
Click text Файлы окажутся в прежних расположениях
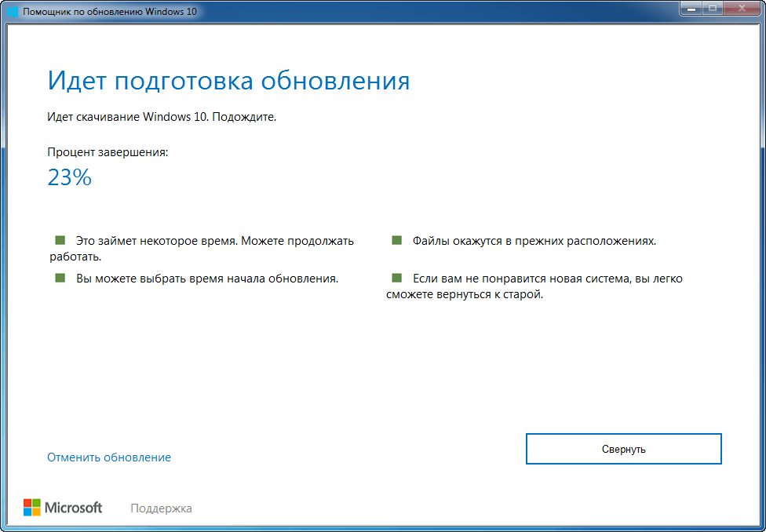(534, 242)
